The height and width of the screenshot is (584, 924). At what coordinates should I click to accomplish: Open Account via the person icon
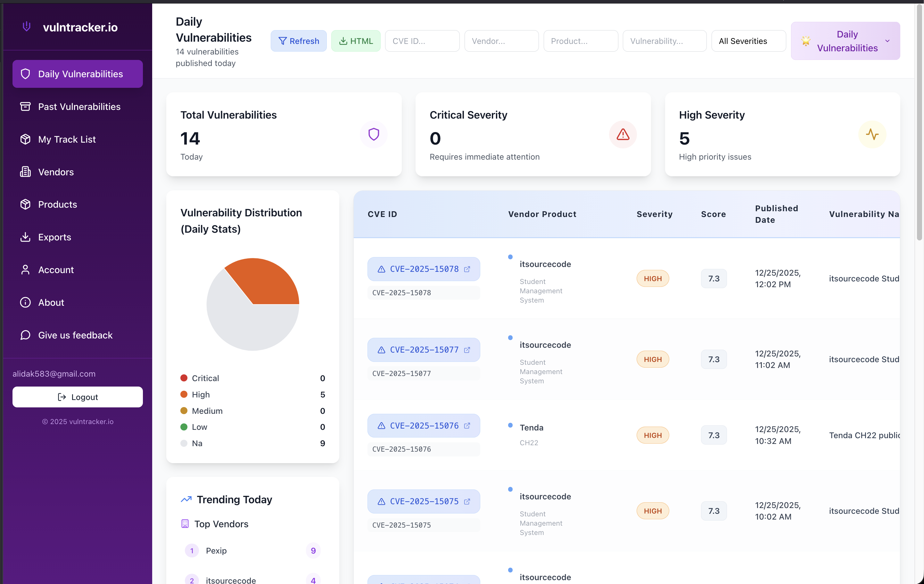[25, 270]
